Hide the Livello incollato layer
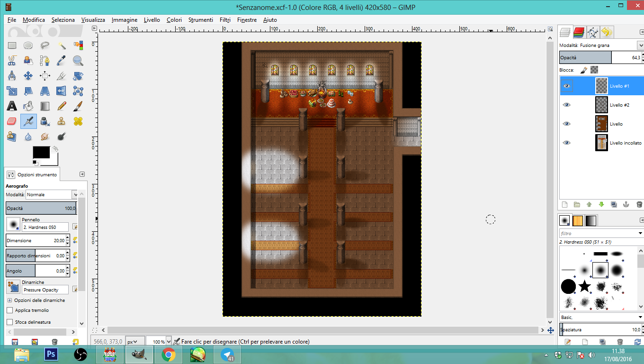Image resolution: width=644 pixels, height=364 pixels. pyautogui.click(x=567, y=143)
